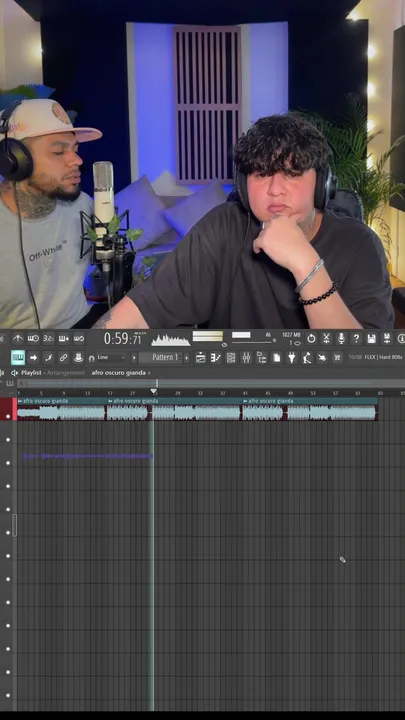Open second afro oscuro gianda clip menu
This screenshot has width=405, height=720.
[x=110, y=401]
